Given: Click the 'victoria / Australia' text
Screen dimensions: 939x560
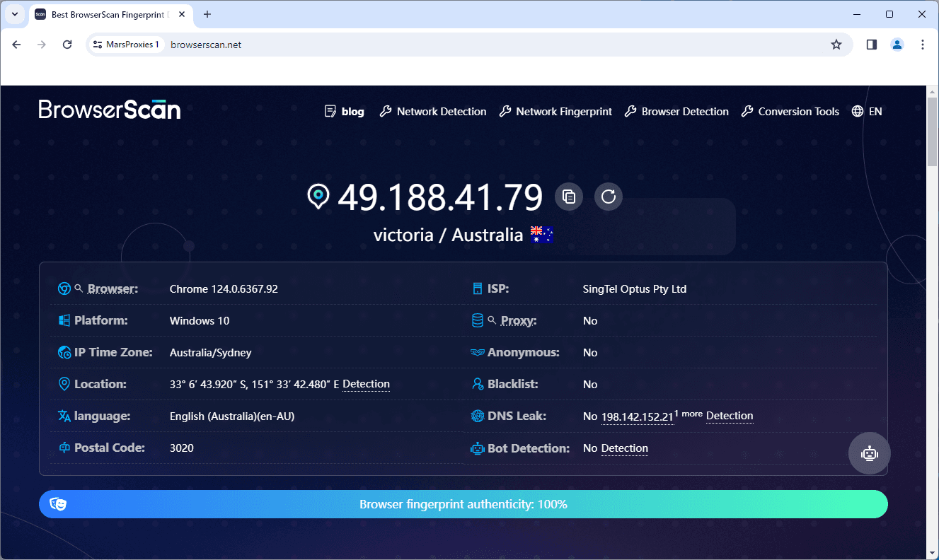Looking at the screenshot, I should [x=449, y=235].
